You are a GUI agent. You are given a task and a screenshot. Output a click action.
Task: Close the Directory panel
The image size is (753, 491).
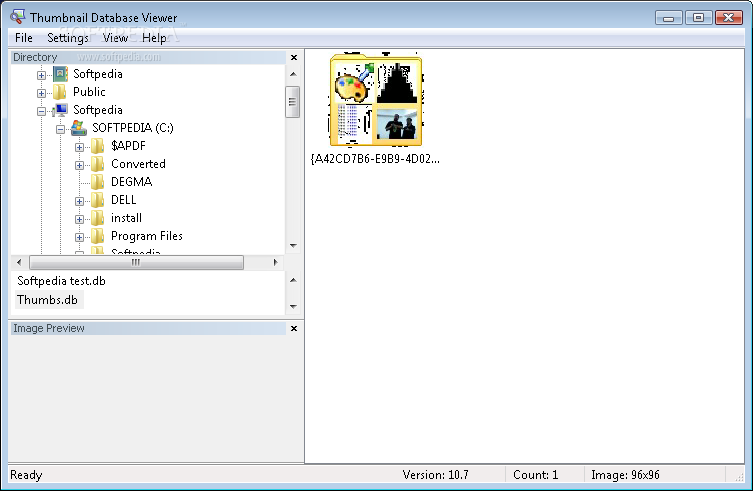(x=294, y=57)
